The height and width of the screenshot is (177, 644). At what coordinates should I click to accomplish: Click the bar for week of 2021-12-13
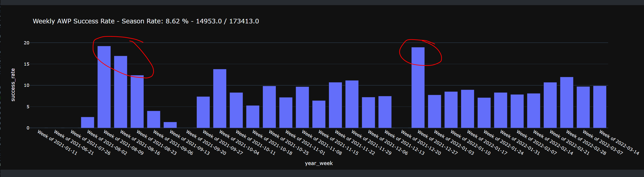(385, 112)
